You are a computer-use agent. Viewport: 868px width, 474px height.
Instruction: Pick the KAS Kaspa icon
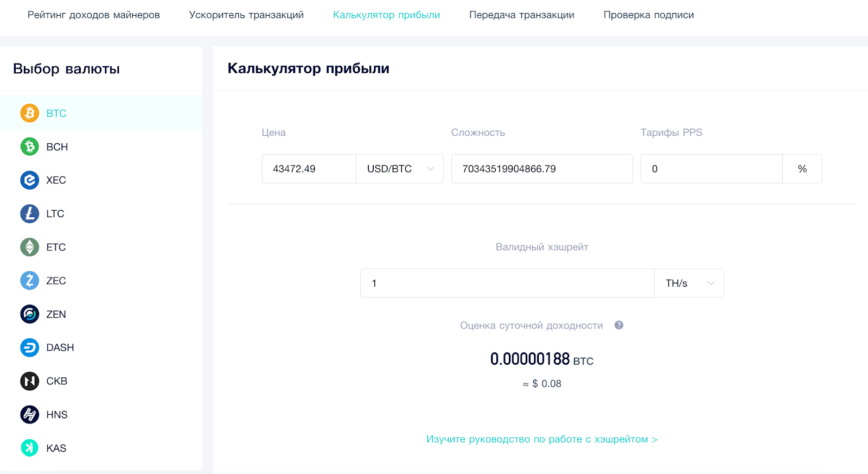coord(30,448)
